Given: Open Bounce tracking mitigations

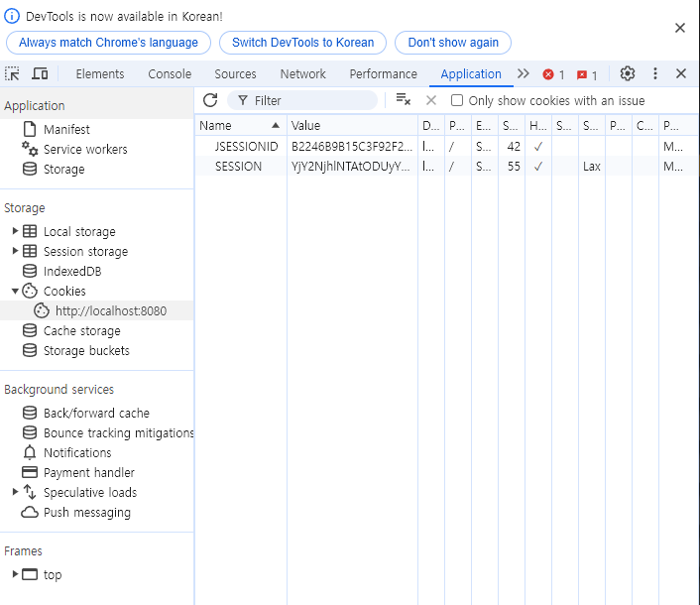Looking at the screenshot, I should tap(118, 433).
